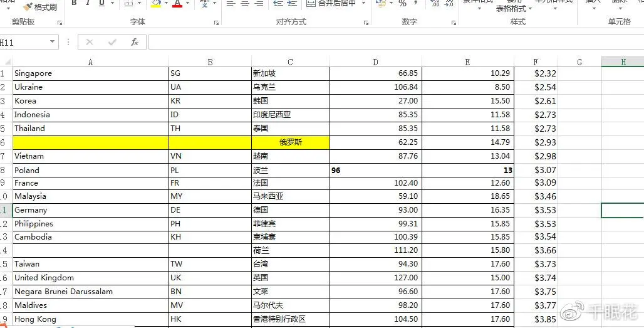Select the bold cell 96 in Poland row
Image resolution: width=644 pixels, height=328 pixels.
point(375,170)
